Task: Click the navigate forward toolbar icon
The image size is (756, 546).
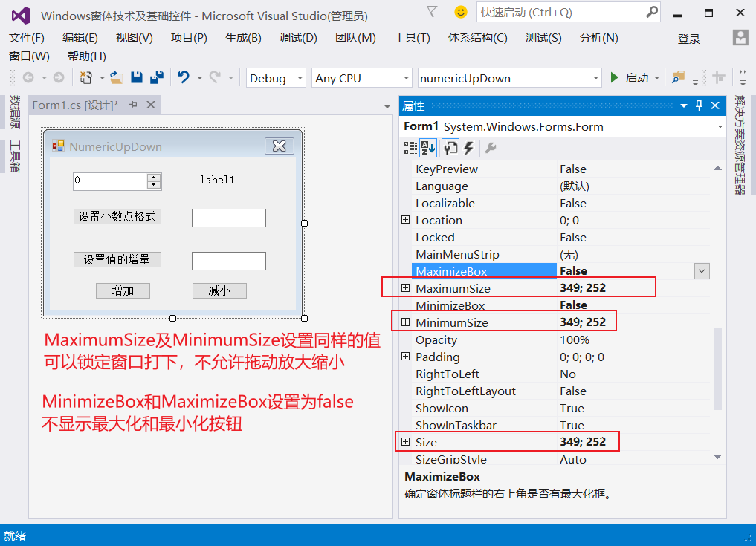Action: click(58, 77)
